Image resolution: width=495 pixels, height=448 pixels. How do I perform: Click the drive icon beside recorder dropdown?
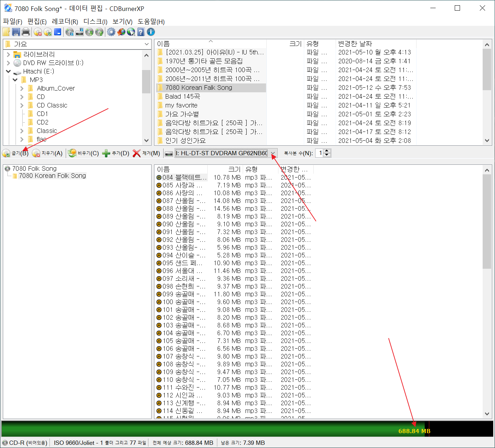point(169,153)
